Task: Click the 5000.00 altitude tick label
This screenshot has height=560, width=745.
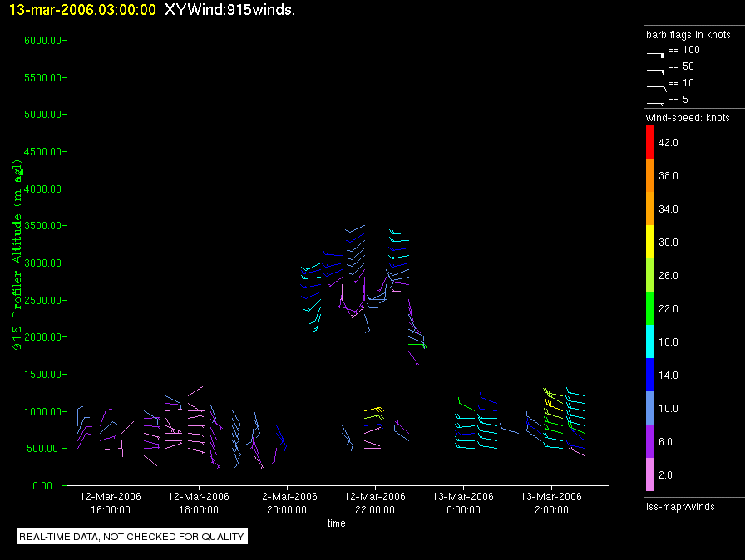Action: 42,115
